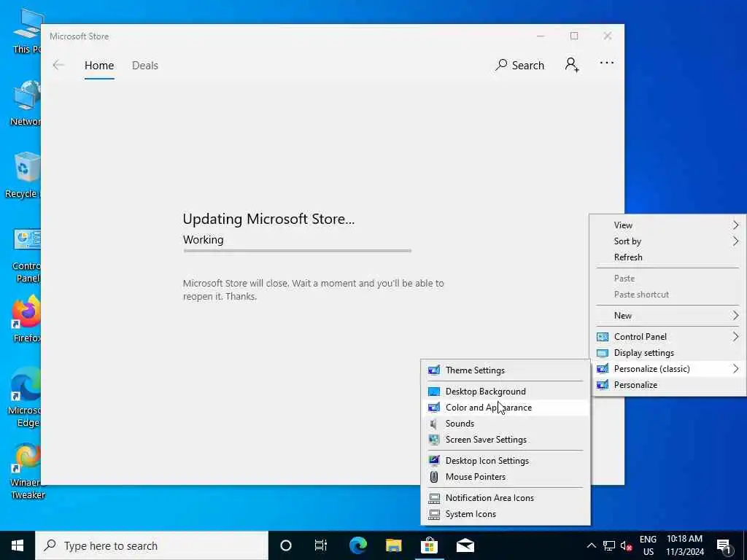Open Task View on the taskbar
Screen dimensions: 747x560
pos(321,545)
